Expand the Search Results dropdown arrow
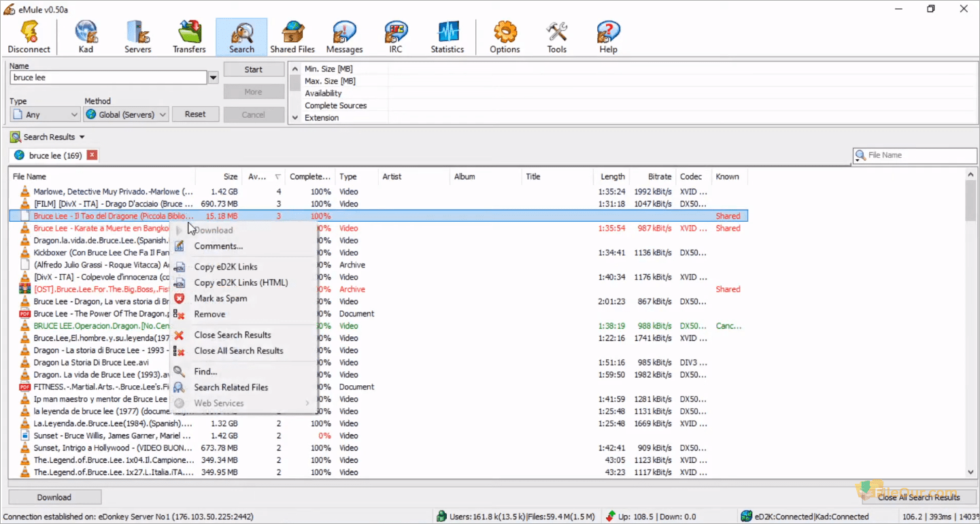The width and height of the screenshot is (980, 524). click(x=82, y=137)
